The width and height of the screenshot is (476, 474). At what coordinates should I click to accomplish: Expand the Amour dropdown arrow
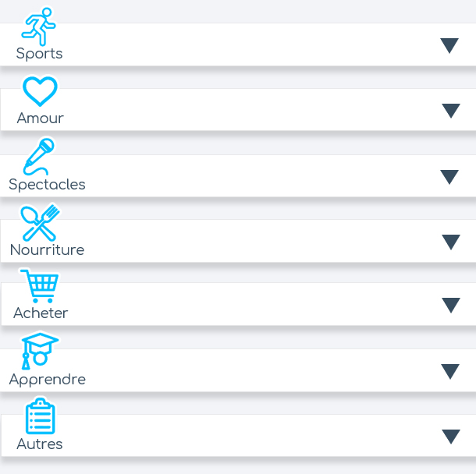tap(451, 111)
